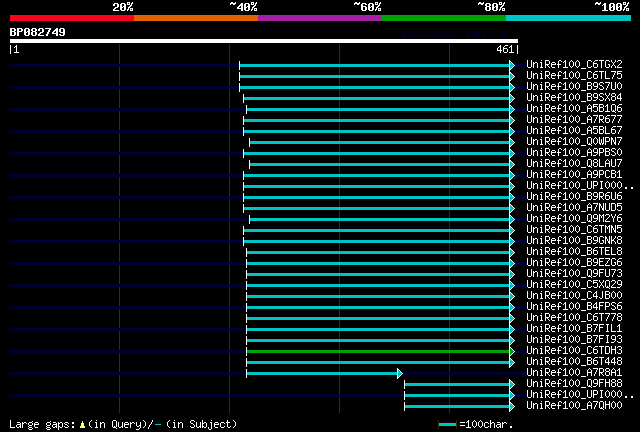The height and width of the screenshot is (432, 640).
Task: Click the white query sequence bar
Action: (264, 41)
